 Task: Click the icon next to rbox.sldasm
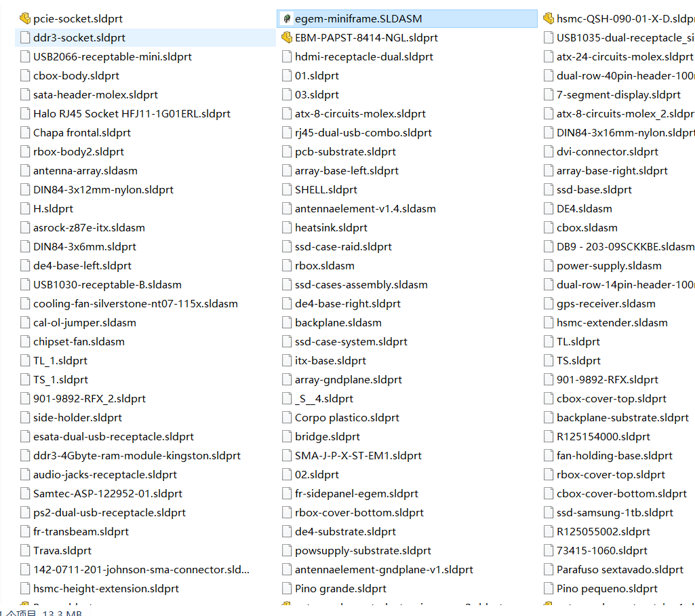[287, 266]
